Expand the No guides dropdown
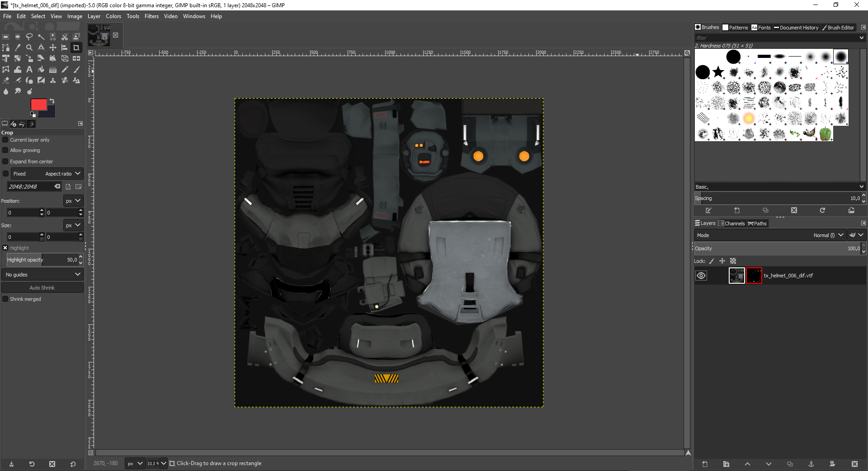Screen dimensions: 868x471 [42, 275]
